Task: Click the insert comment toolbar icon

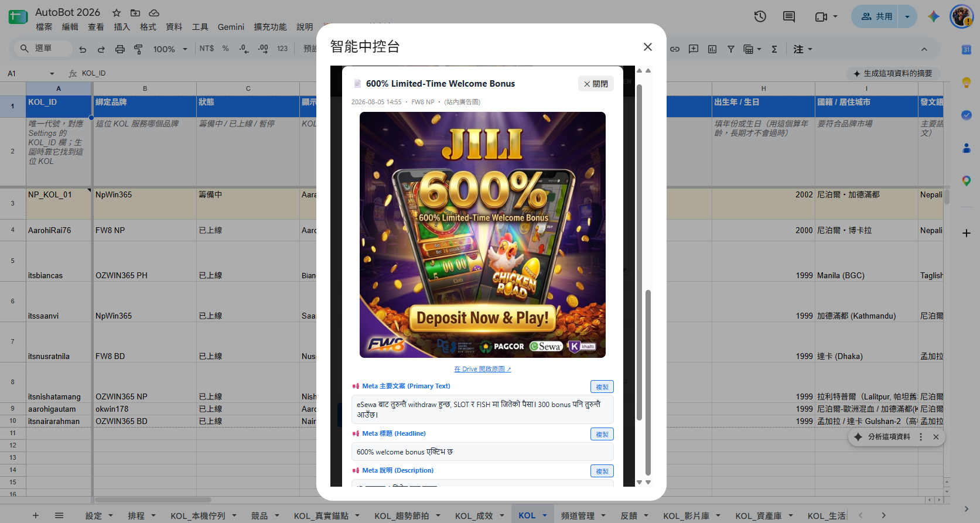Action: click(x=694, y=49)
